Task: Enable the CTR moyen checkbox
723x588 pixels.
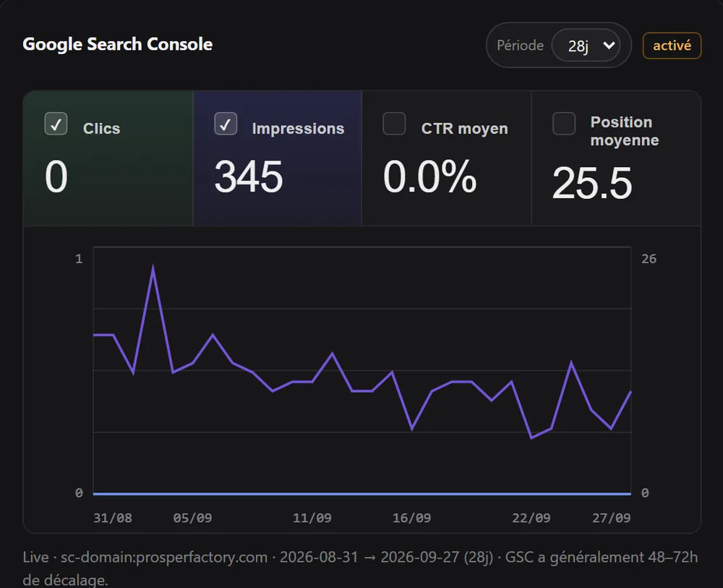Action: [x=394, y=124]
